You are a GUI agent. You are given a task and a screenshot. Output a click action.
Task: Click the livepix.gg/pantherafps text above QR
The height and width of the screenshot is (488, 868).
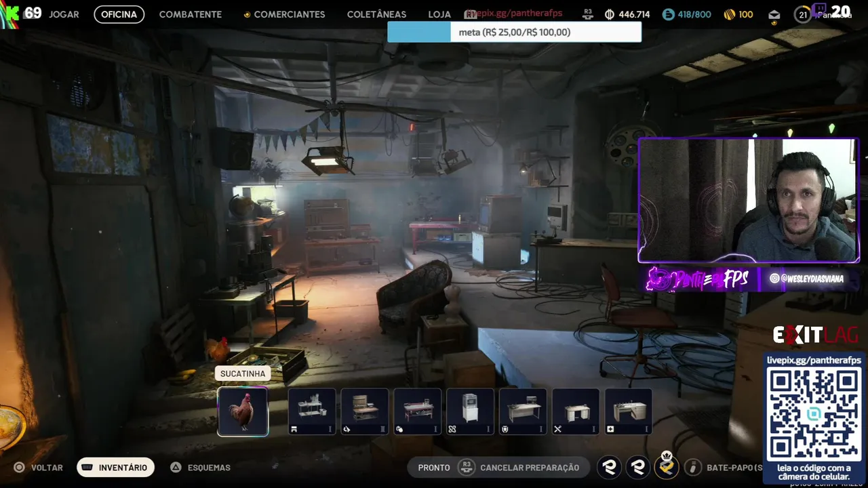coord(814,360)
